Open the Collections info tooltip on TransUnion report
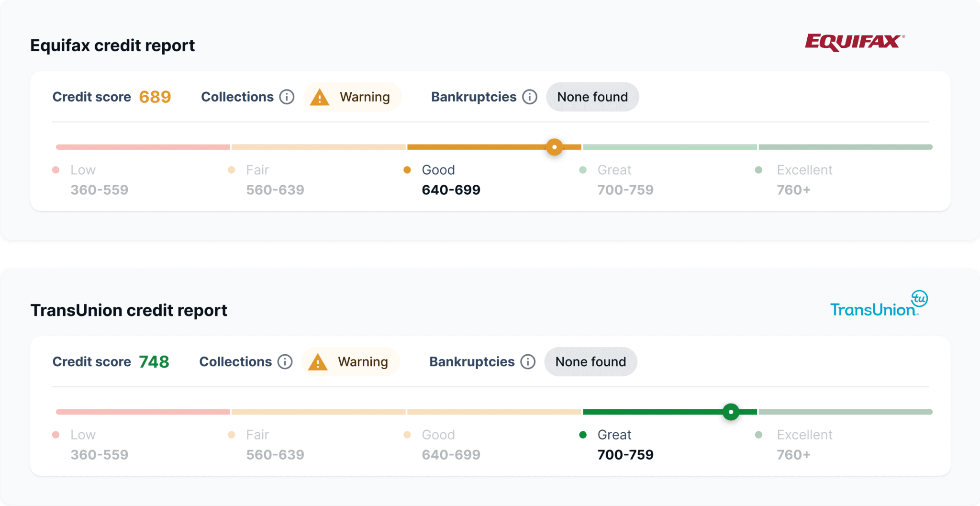Screen dimensions: 980x506 click(x=285, y=362)
